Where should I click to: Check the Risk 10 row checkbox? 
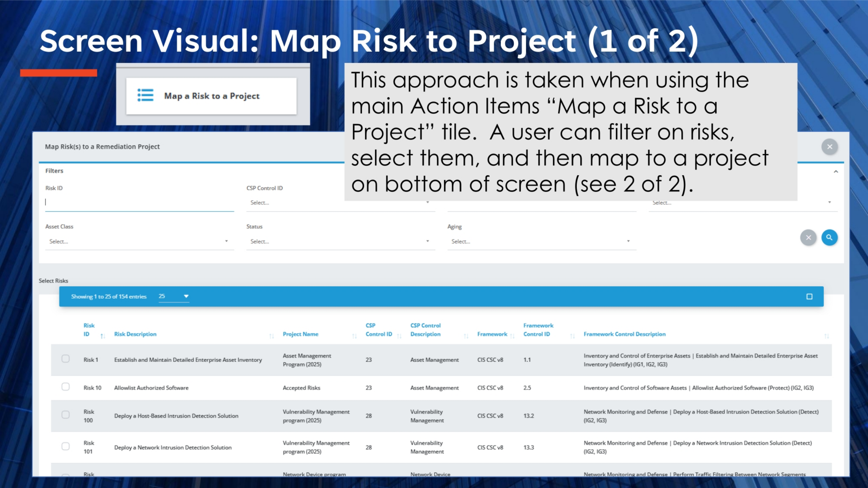point(65,387)
